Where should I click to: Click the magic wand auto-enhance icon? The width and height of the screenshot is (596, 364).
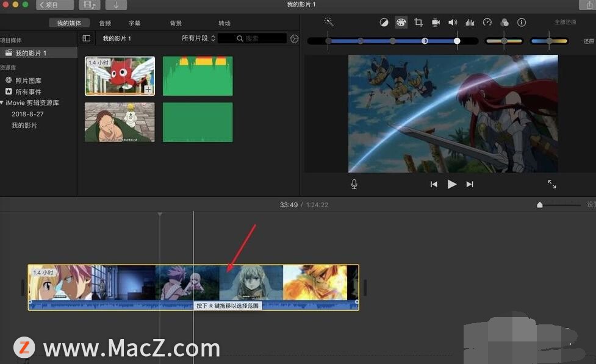[x=329, y=22]
